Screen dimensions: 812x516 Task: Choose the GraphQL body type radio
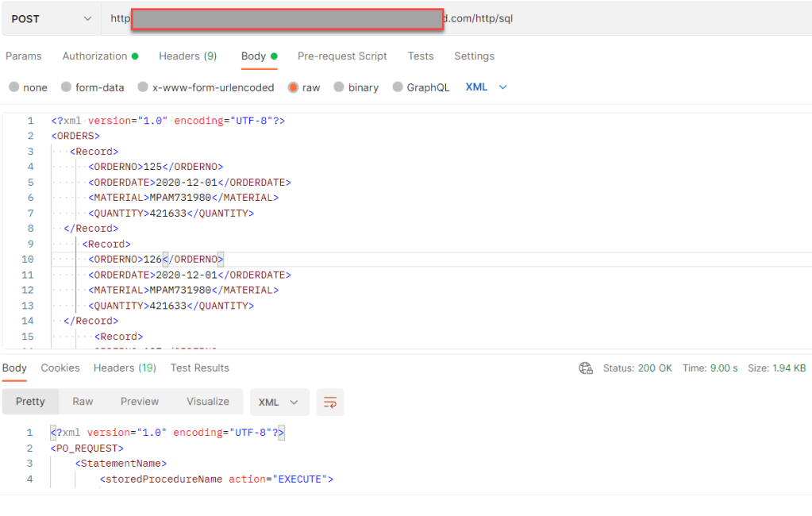[398, 87]
